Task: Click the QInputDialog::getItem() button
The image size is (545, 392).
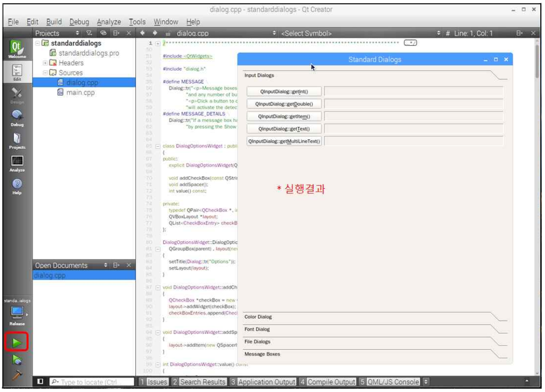Action: point(284,116)
